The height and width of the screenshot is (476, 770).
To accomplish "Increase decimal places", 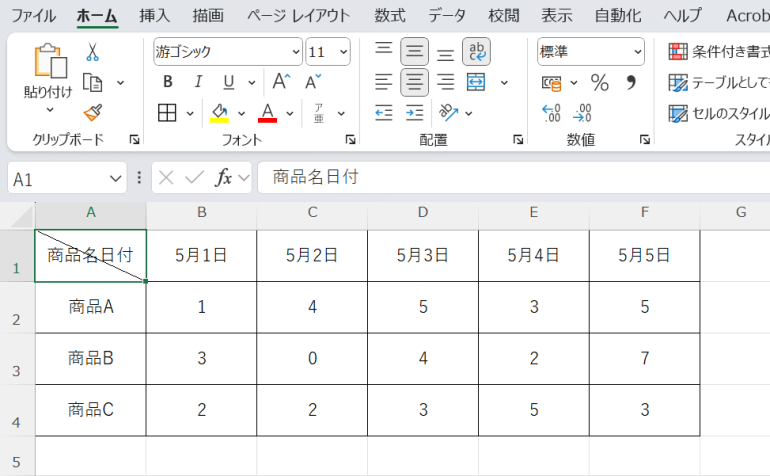I will click(x=551, y=113).
